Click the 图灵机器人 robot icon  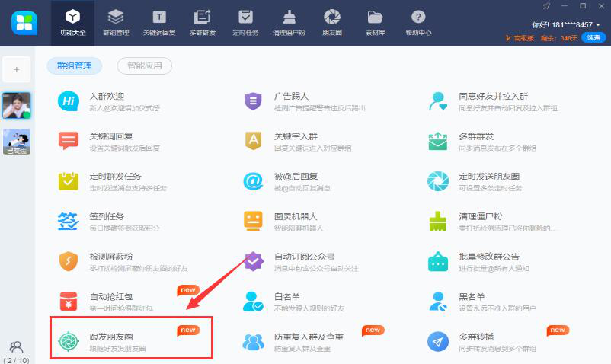tap(253, 221)
